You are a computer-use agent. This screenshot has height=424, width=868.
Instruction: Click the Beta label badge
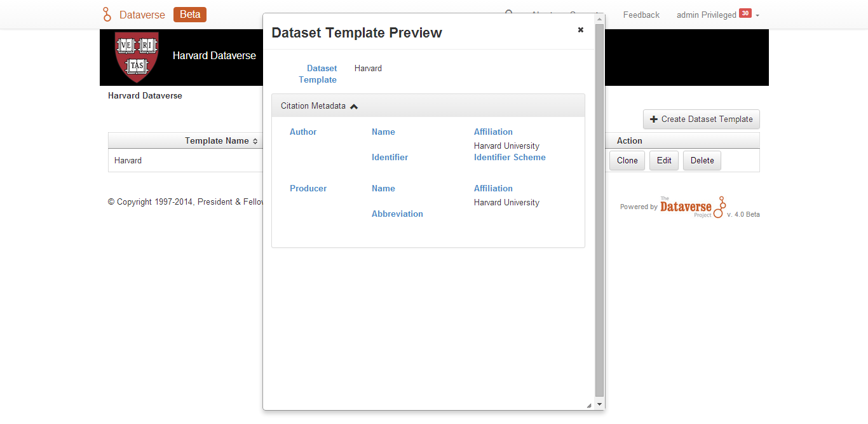pyautogui.click(x=190, y=15)
